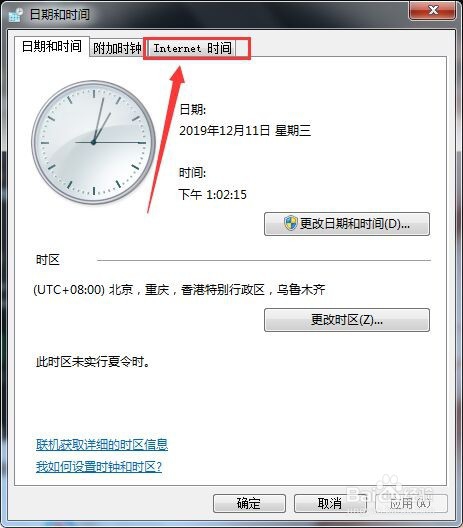Click the UAC shield icon on change date button
463x528 pixels.
point(290,223)
